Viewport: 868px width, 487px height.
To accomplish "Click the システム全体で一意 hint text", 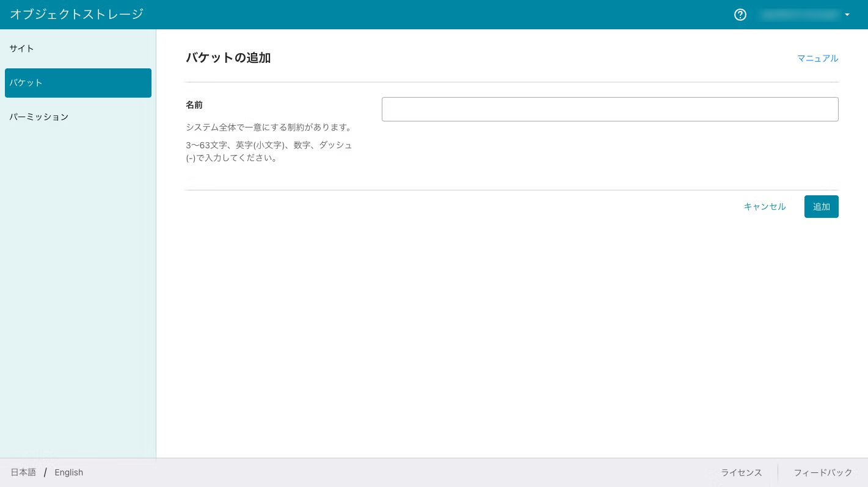I will coord(269,128).
